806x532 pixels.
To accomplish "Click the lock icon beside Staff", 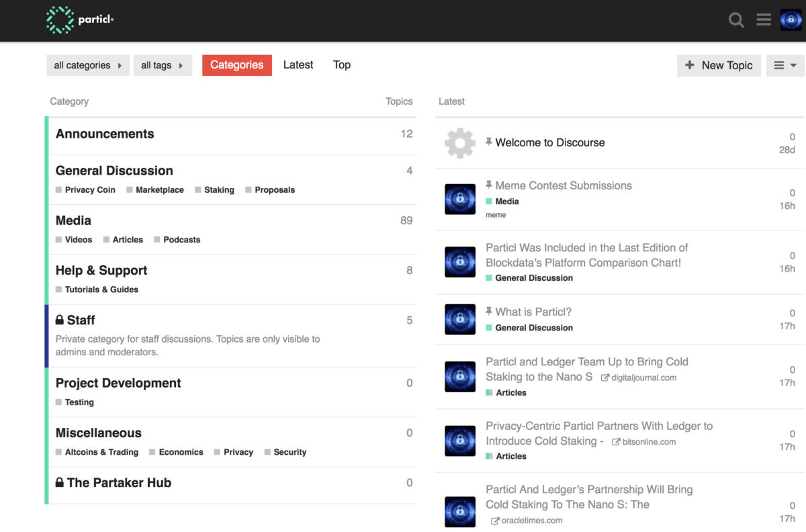I will point(60,320).
